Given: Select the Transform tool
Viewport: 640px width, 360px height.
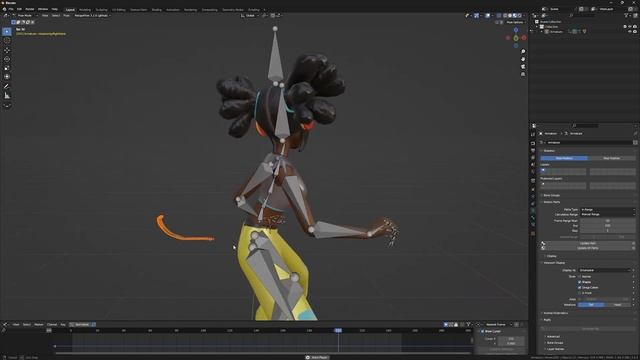Looking at the screenshot, I should coord(7,77).
